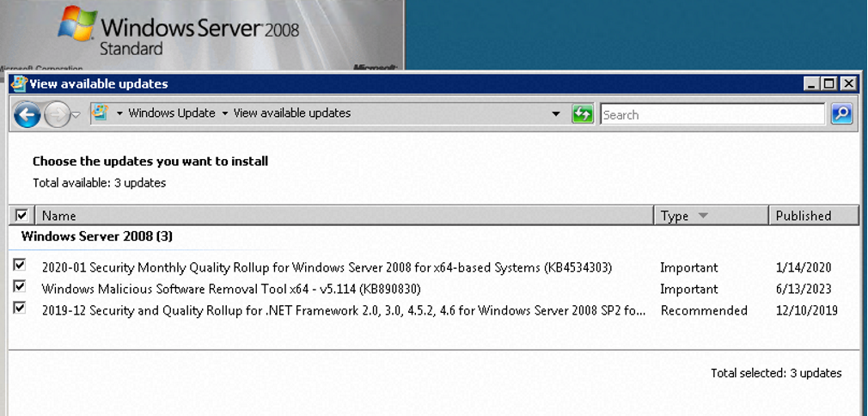Image resolution: width=868 pixels, height=416 pixels.
Task: Open the recent pages dropdown arrow
Action: coord(76,114)
